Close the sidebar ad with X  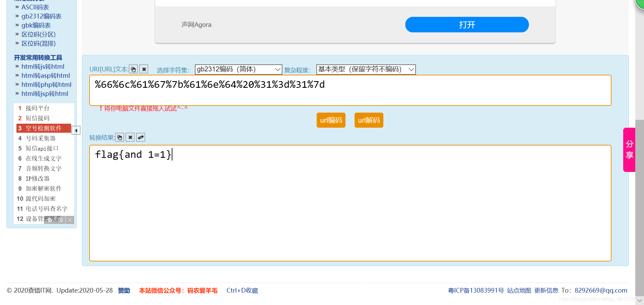click(x=70, y=220)
